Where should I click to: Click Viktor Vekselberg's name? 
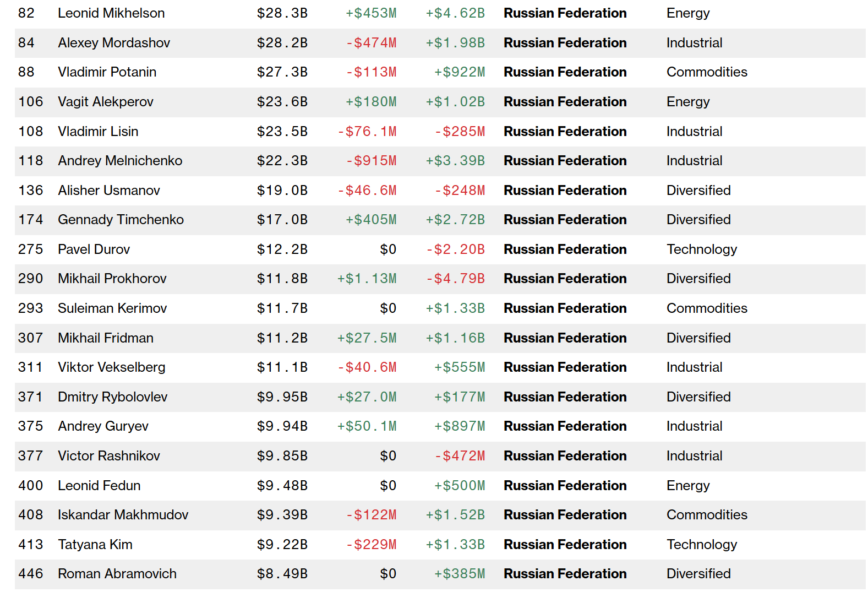click(x=112, y=367)
